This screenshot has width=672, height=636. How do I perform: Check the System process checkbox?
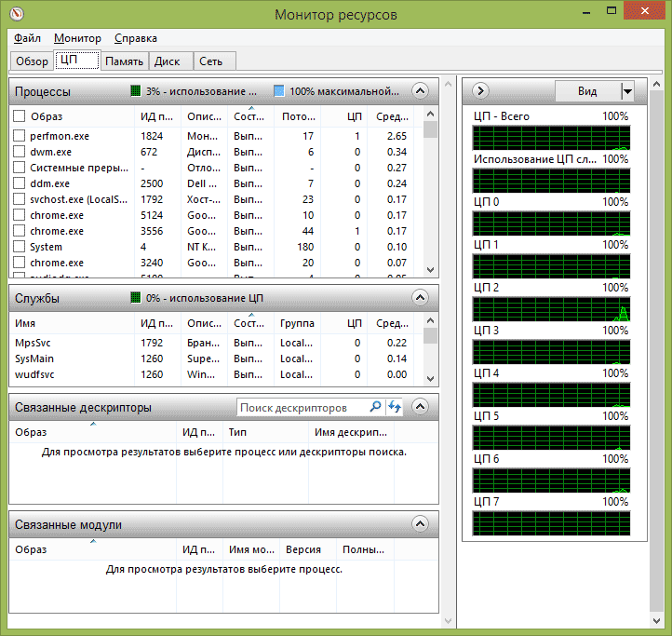19,247
